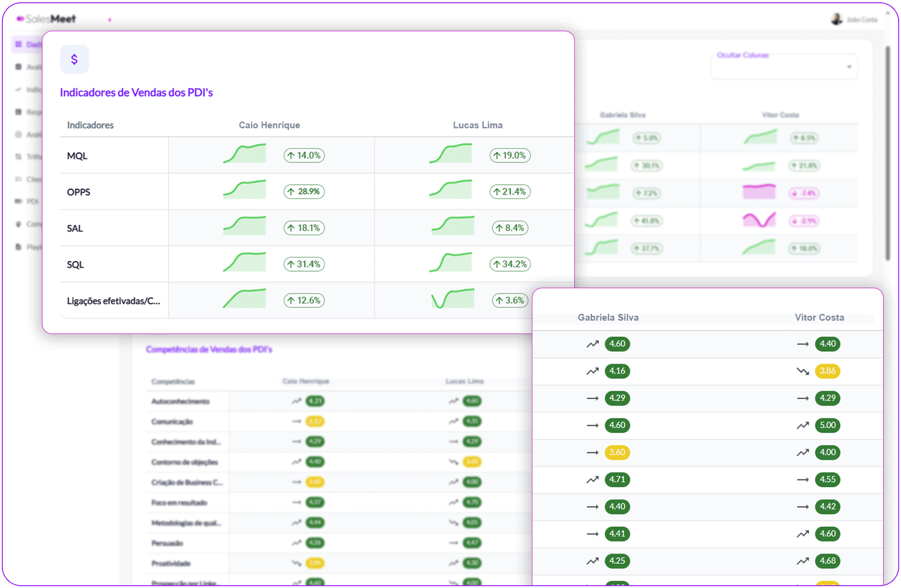Expand the Ocultar Colunas dropdown

coord(849,67)
